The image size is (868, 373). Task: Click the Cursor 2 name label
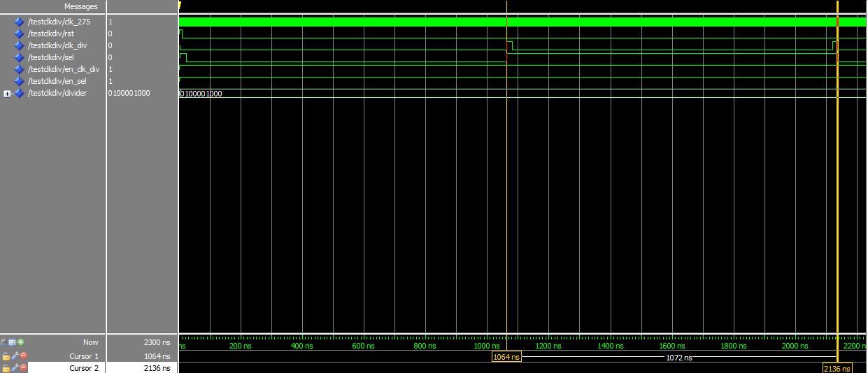pos(84,368)
